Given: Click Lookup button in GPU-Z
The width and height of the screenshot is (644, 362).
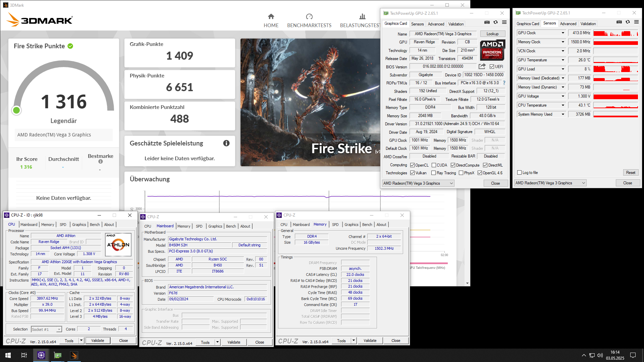Looking at the screenshot, I should [492, 34].
